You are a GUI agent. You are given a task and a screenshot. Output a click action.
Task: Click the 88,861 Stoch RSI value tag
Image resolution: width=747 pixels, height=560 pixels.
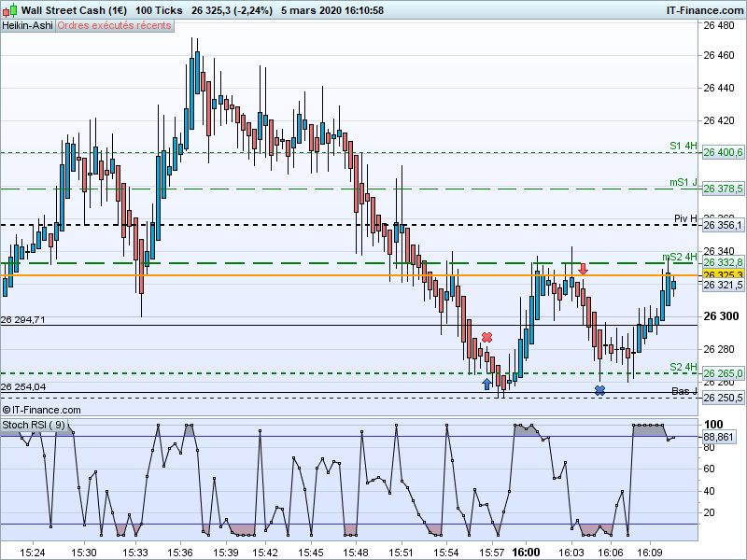click(x=718, y=437)
